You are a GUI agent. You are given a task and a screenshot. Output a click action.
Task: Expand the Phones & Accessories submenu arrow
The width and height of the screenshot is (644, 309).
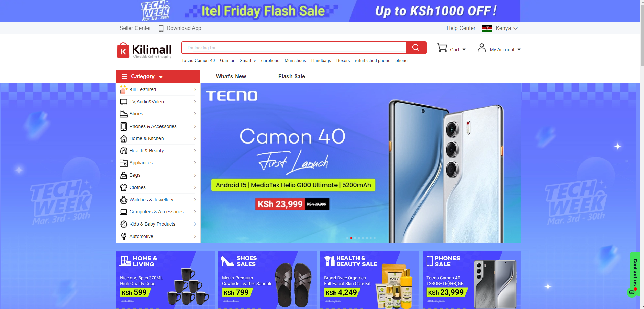[x=195, y=126]
